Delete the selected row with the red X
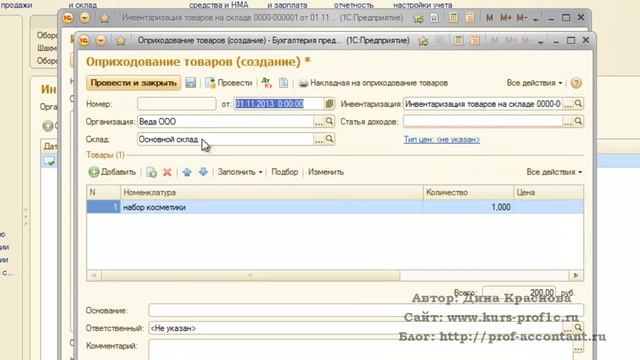640x360 pixels. click(x=167, y=172)
